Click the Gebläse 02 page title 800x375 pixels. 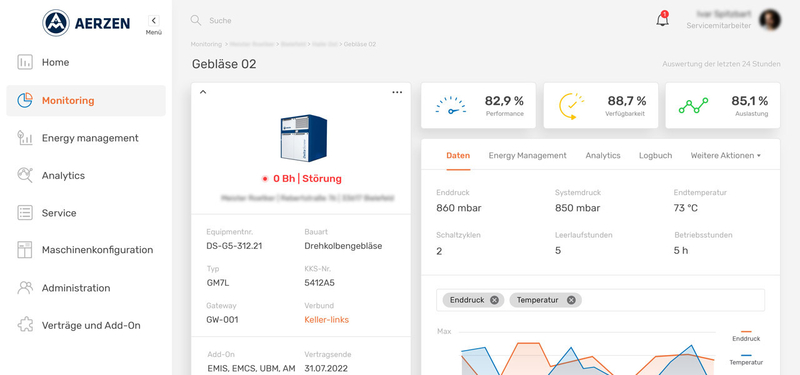224,64
